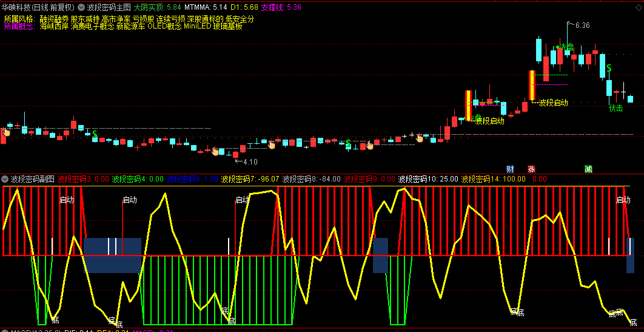Click the 新能源车 concept tag
644x332 pixels.
point(130,26)
